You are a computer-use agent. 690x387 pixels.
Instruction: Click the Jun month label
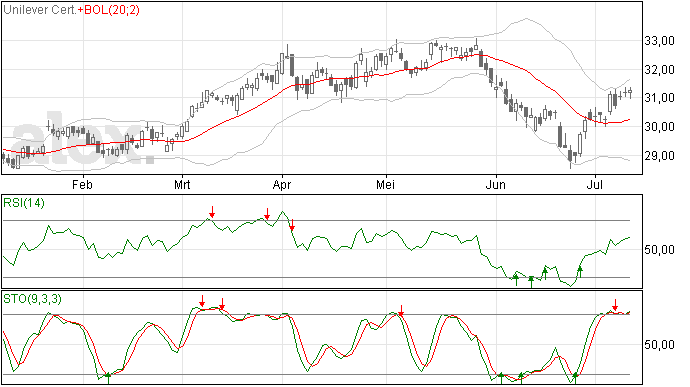tap(495, 184)
